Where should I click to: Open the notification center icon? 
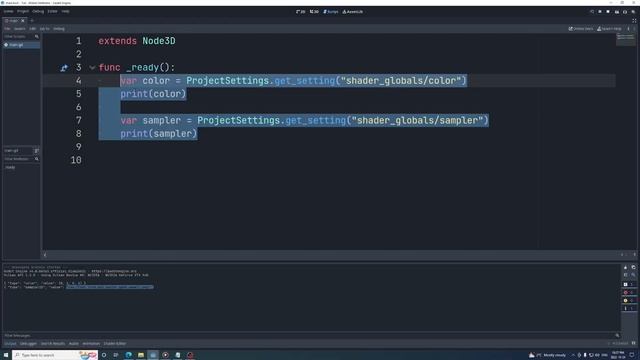tap(632, 355)
